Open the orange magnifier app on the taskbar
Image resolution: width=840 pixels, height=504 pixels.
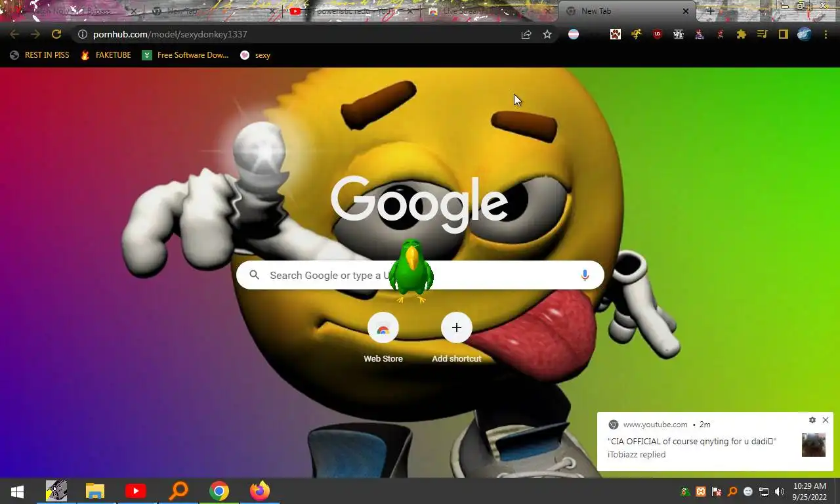(x=178, y=491)
